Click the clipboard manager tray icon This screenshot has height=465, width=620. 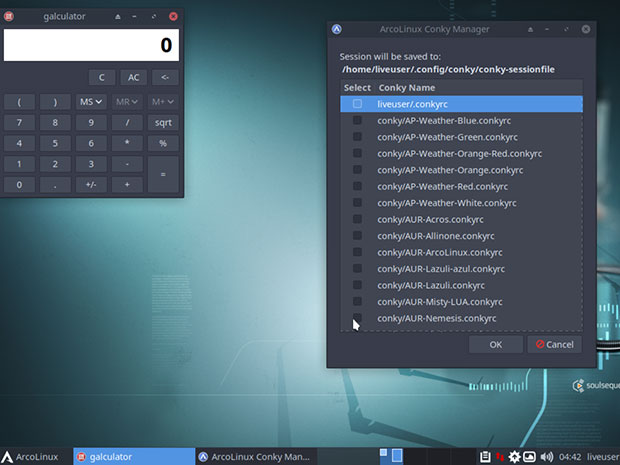tap(485, 457)
